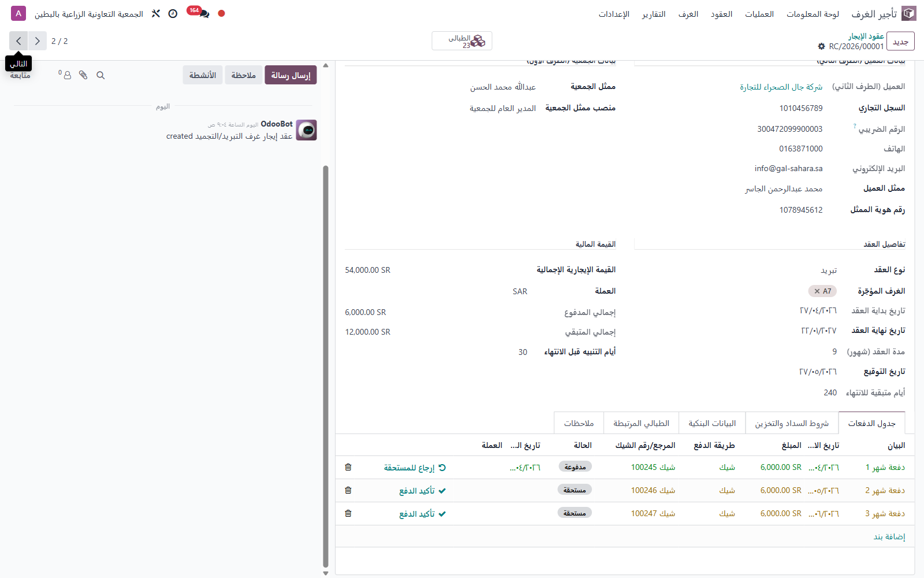
Task: Click the المبلغ column header
Action: click(x=791, y=445)
